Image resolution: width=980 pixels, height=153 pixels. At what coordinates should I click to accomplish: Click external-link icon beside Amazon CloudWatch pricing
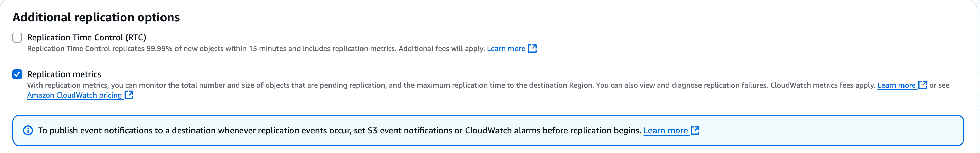point(129,95)
